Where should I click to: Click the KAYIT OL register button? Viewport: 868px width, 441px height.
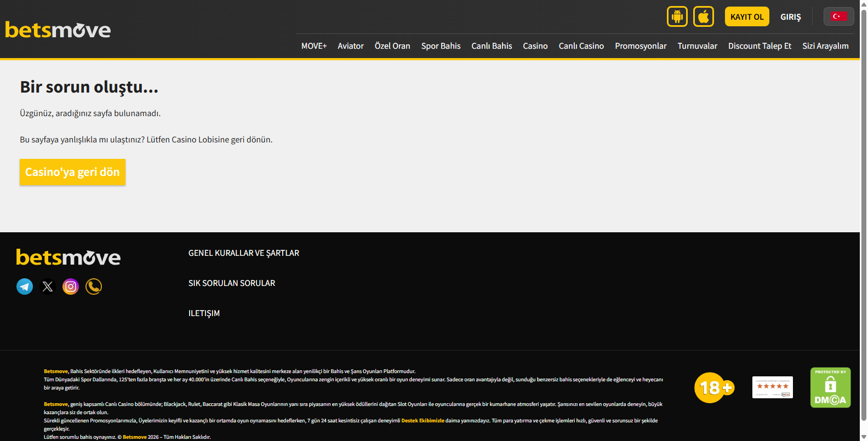pos(747,16)
